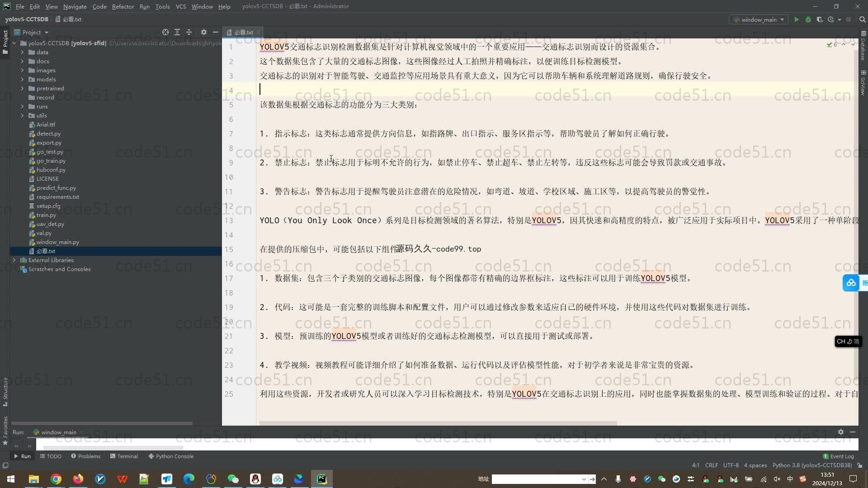Image resolution: width=868 pixels, height=488 pixels.
Task: Select train.py in project tree
Action: [x=46, y=215]
